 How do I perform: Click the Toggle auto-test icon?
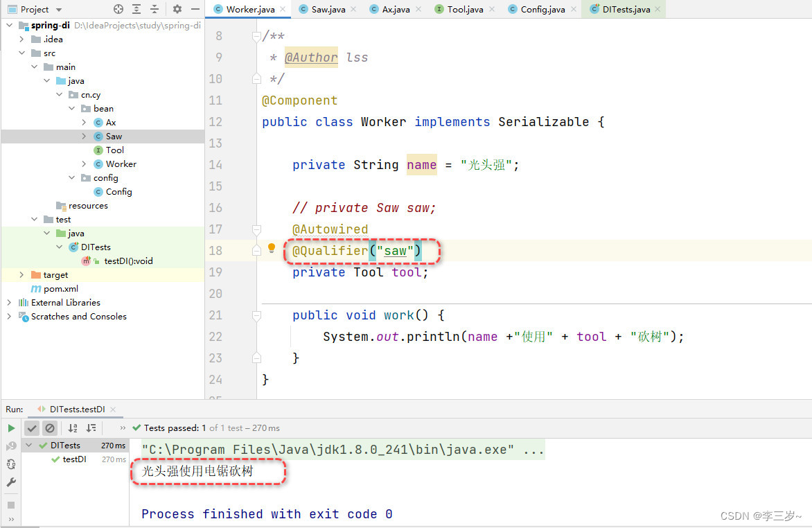(11, 464)
